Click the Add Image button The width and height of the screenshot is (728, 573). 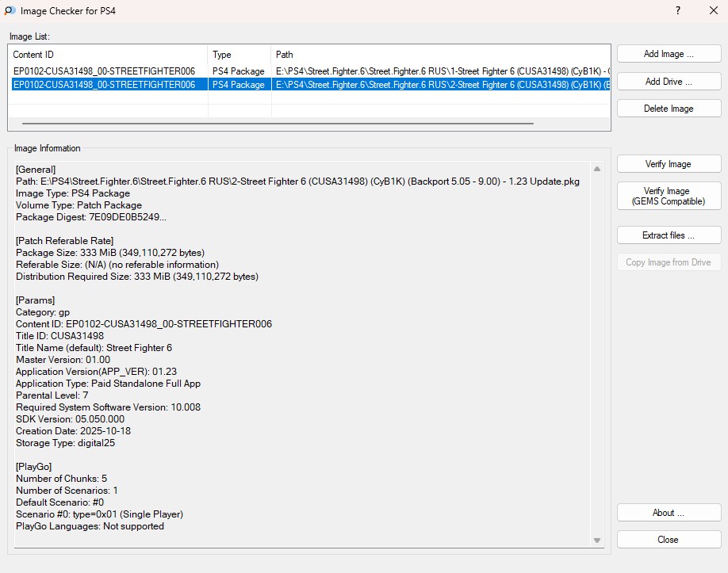coord(669,54)
